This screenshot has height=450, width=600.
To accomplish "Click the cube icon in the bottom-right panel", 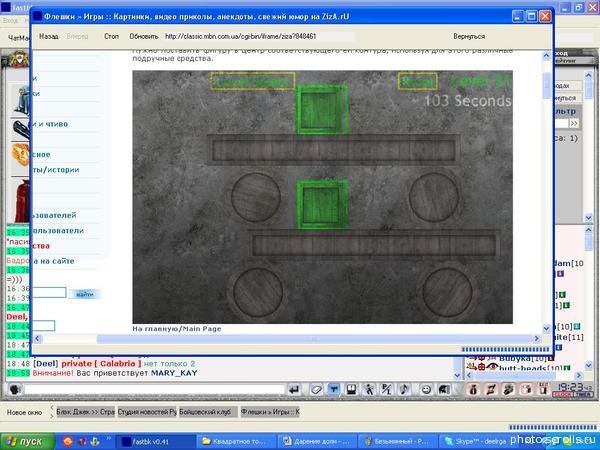I will click(526, 390).
